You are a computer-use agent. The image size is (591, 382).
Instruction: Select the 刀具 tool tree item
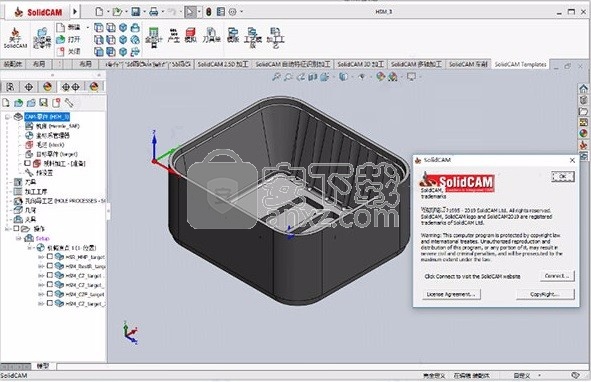click(x=25, y=182)
